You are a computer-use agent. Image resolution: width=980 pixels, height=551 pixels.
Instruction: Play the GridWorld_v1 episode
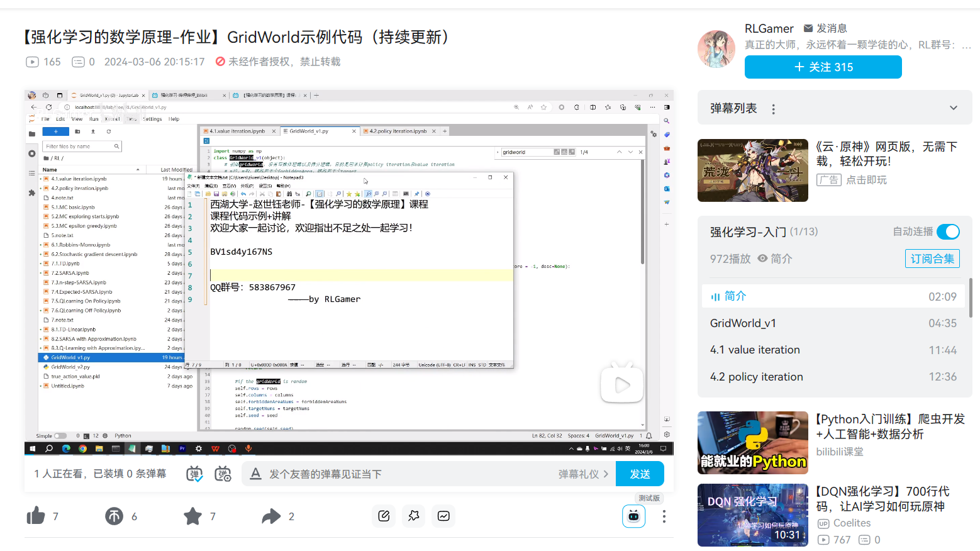coord(833,323)
